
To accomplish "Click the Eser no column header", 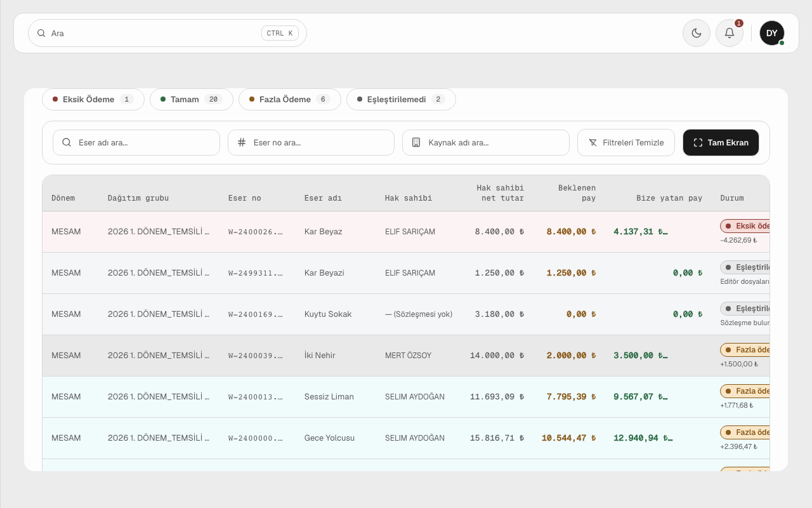I will 245,198.
